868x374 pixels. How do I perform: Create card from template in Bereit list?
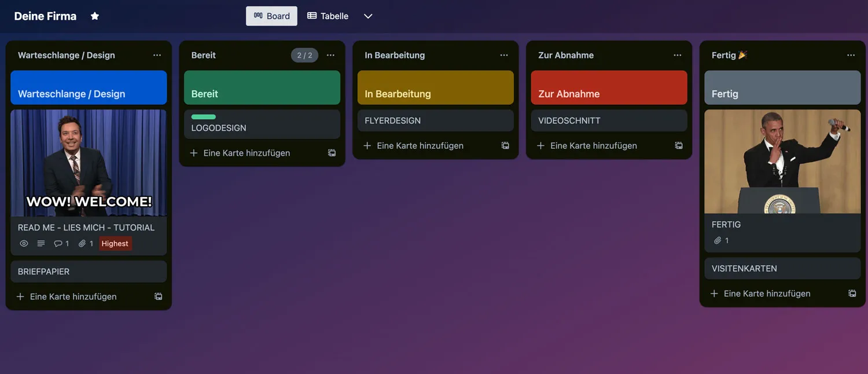[x=332, y=153]
